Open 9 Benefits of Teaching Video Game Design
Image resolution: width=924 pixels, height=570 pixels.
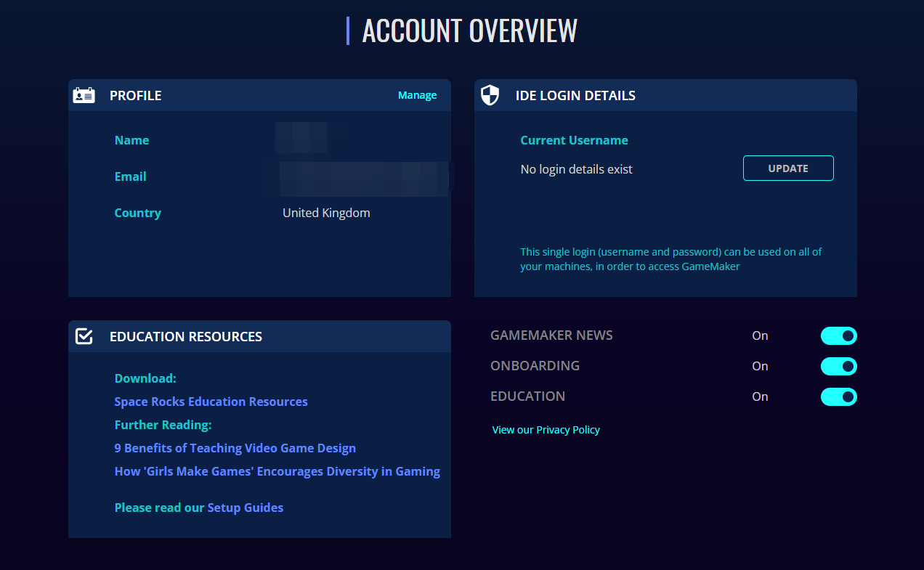point(235,448)
